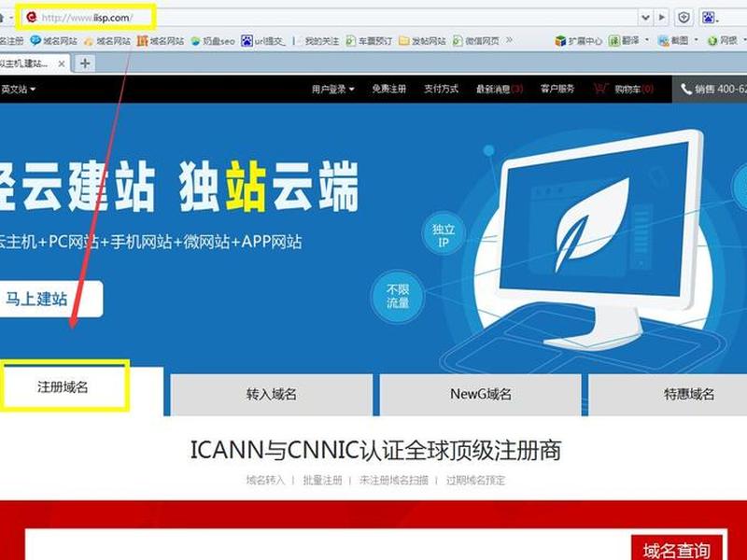Image resolution: width=747 pixels, height=560 pixels.
Task: Expand the 截图 dropdown arrow
Action: tap(696, 40)
